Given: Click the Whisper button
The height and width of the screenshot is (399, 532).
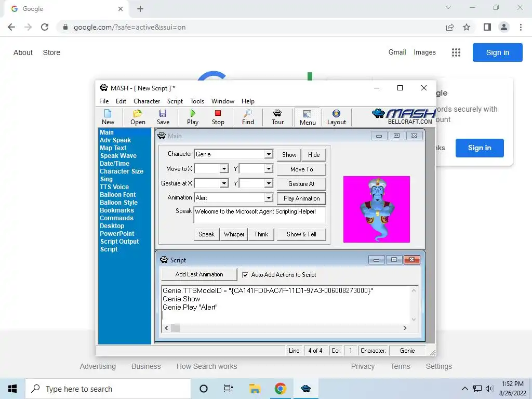Looking at the screenshot, I should pos(234,234).
